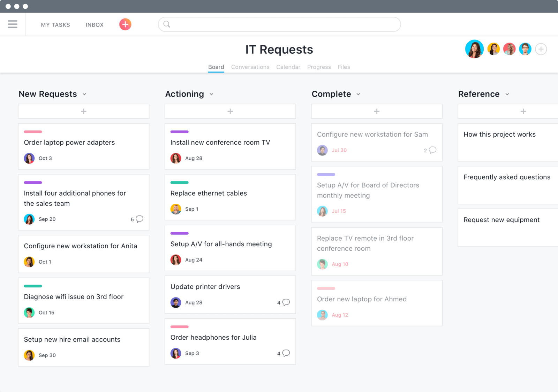The height and width of the screenshot is (392, 558).
Task: Click the search magnifier icon
Action: (x=167, y=24)
